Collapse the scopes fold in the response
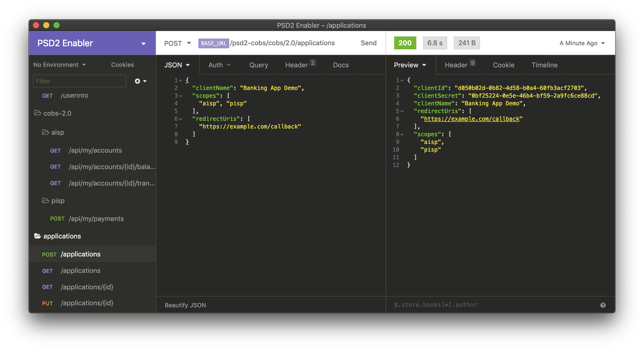The height and width of the screenshot is (351, 644). click(x=402, y=135)
